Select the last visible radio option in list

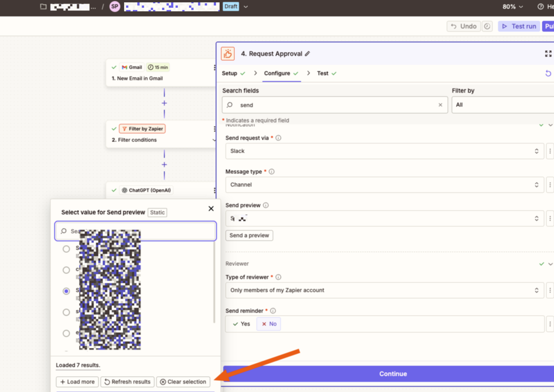[x=66, y=334]
